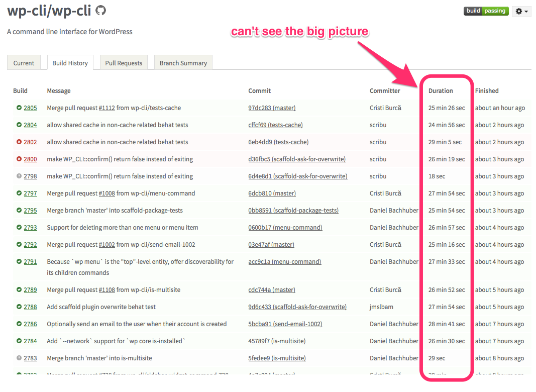Open commit 03e47af (master)

[271, 245]
